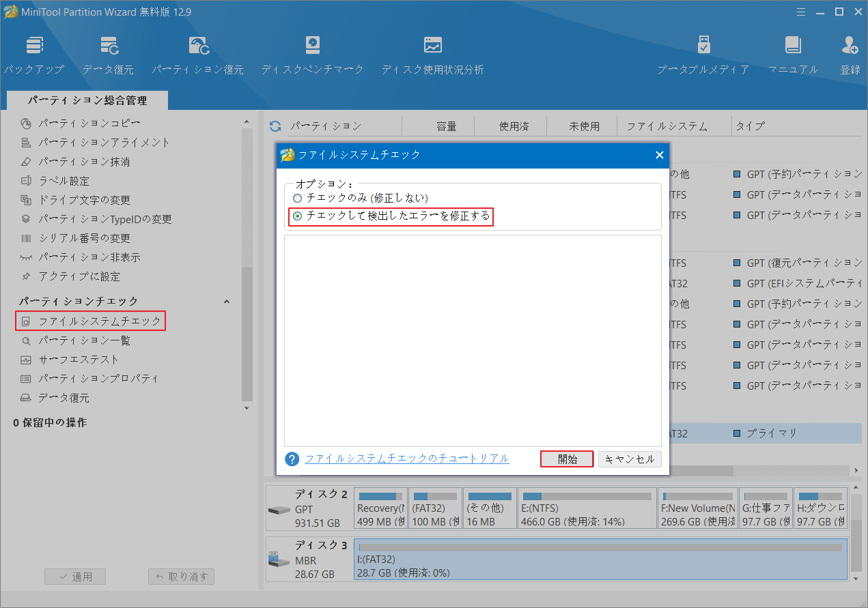This screenshot has width=868, height=608.
Task: Select the F:New Volume partition block
Action: [698, 508]
